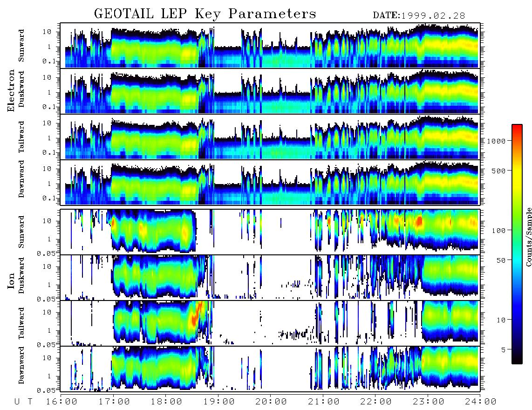This screenshot has width=532, height=410.
Task: Select the Electron Tailward panel label
Action: (21, 137)
